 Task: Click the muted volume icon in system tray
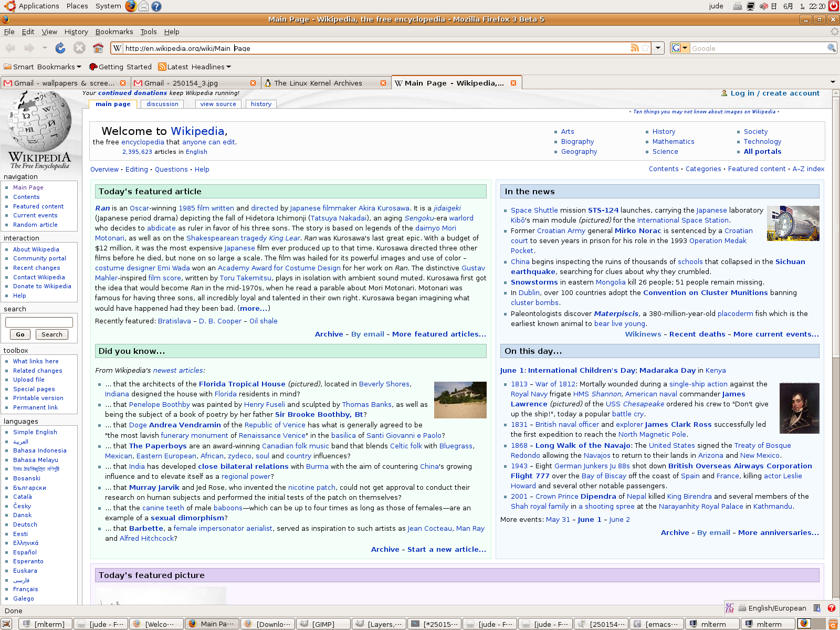click(764, 6)
